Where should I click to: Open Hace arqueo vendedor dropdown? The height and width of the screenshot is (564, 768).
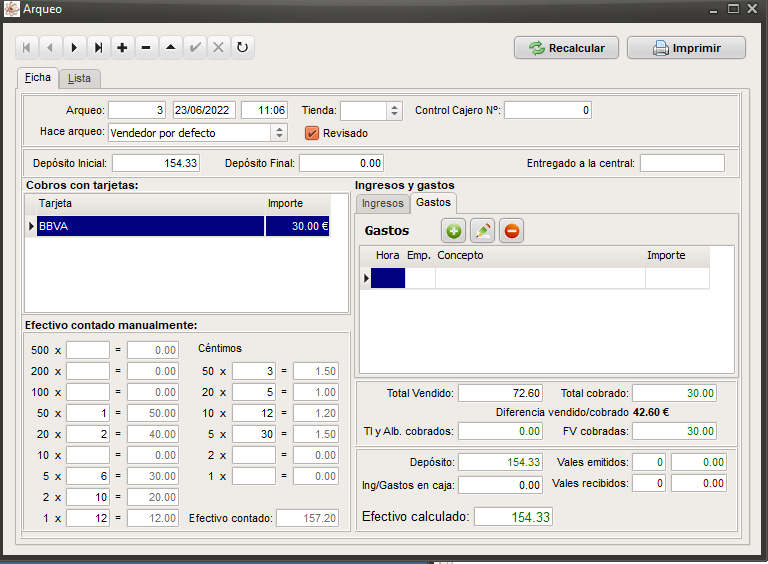279,133
